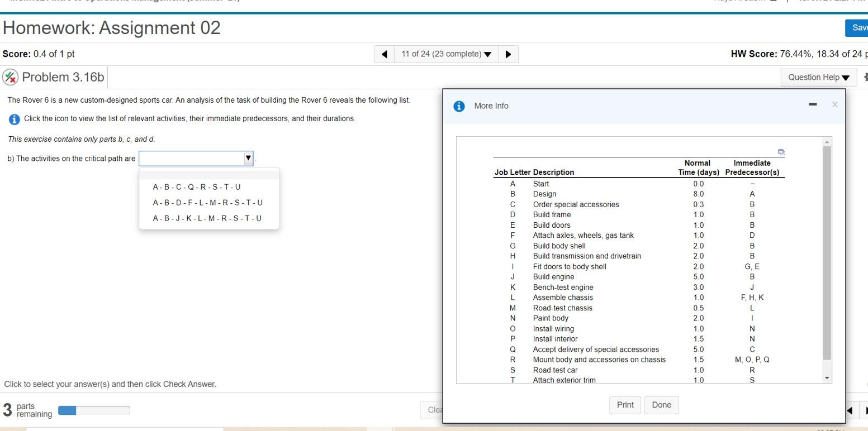
Task: Click 'Install wiring' row description
Action: [553, 329]
